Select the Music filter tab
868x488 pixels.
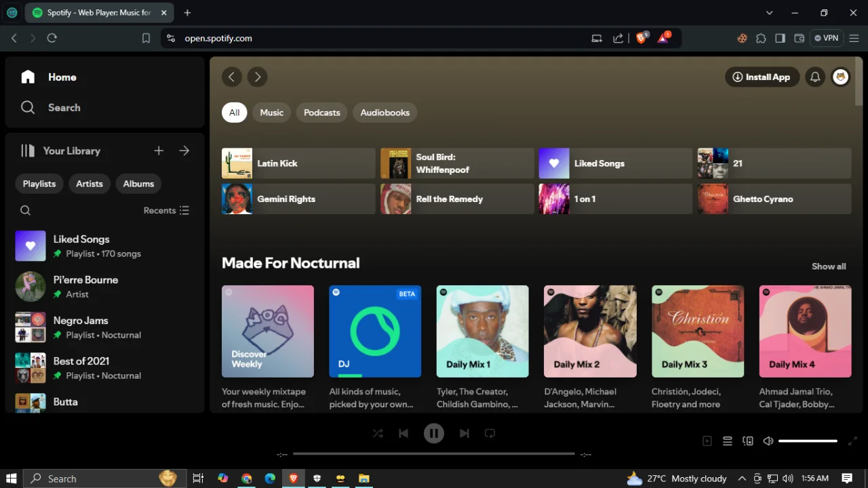(272, 113)
